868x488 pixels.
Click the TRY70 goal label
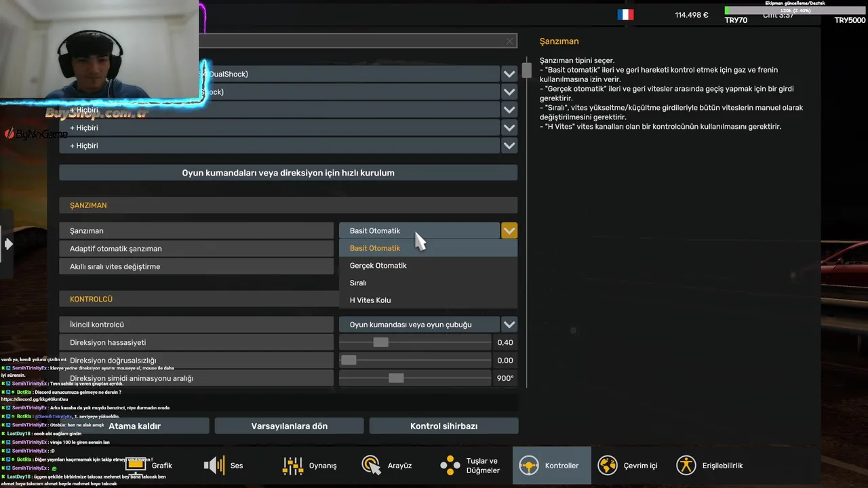tap(736, 20)
